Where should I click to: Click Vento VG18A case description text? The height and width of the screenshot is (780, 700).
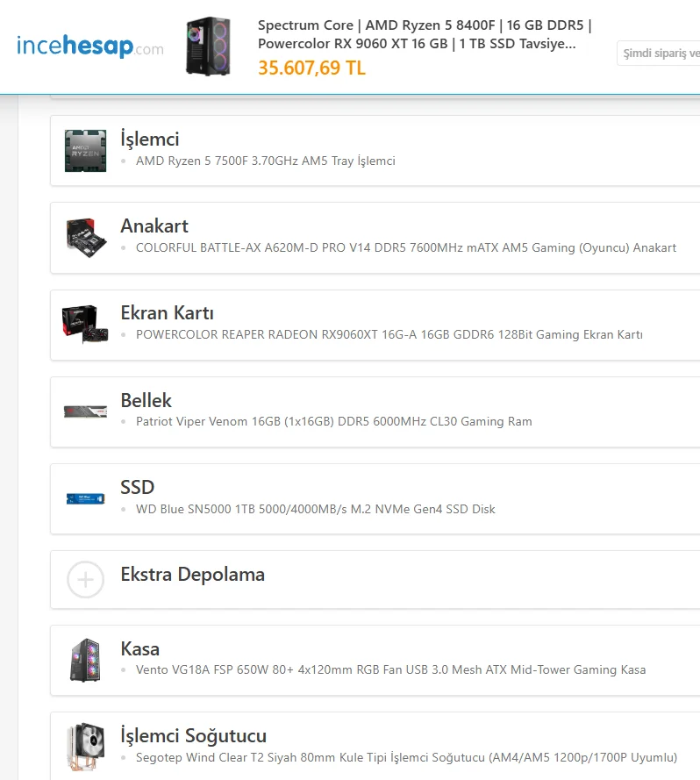click(x=390, y=669)
